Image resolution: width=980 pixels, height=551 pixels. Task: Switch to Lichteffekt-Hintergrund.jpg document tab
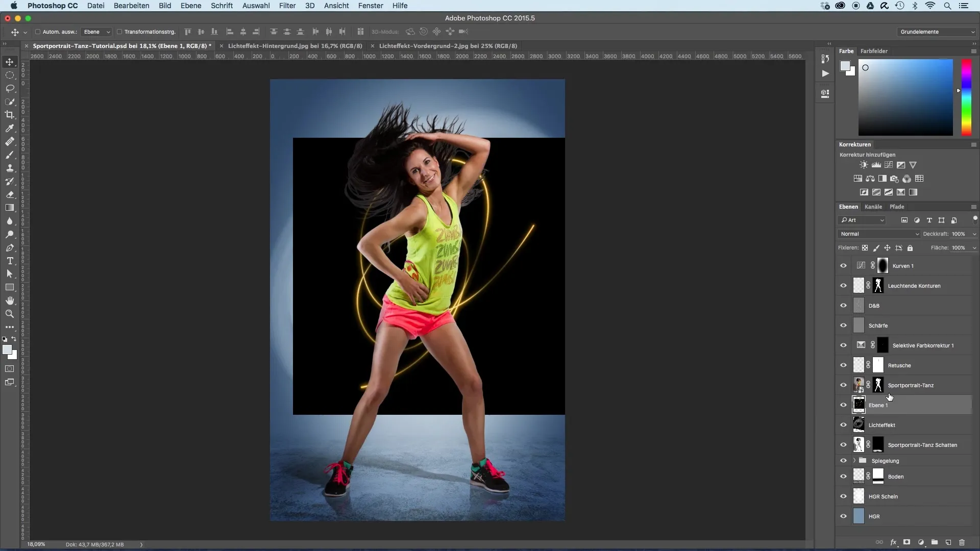click(x=295, y=46)
